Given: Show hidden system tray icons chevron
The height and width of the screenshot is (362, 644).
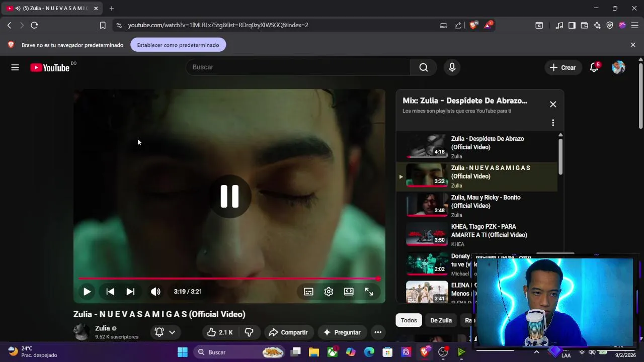Looking at the screenshot, I should tap(536, 352).
